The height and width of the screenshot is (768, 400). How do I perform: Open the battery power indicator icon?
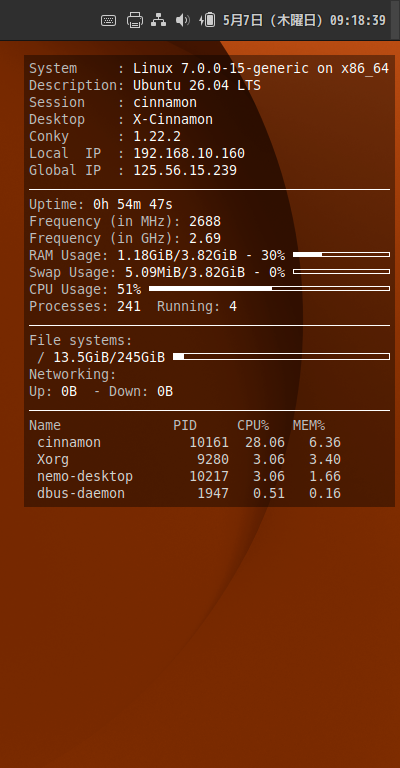pos(208,20)
